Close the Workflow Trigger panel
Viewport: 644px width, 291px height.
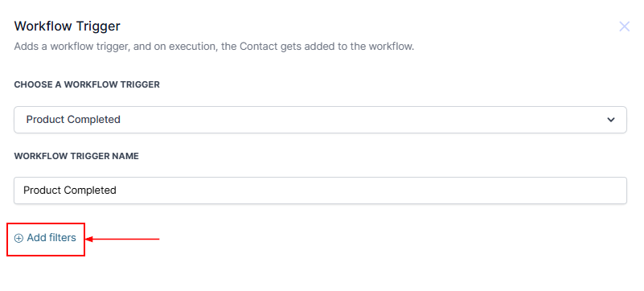click(624, 27)
